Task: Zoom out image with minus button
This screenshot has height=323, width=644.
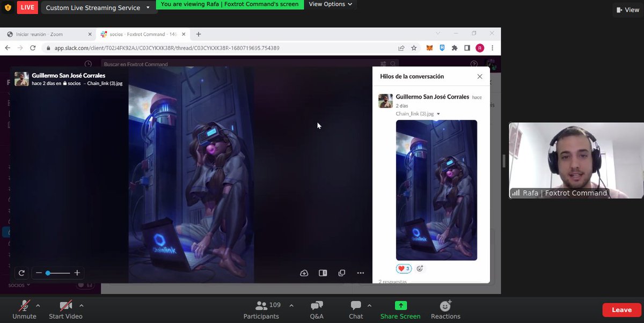Action: (x=39, y=273)
